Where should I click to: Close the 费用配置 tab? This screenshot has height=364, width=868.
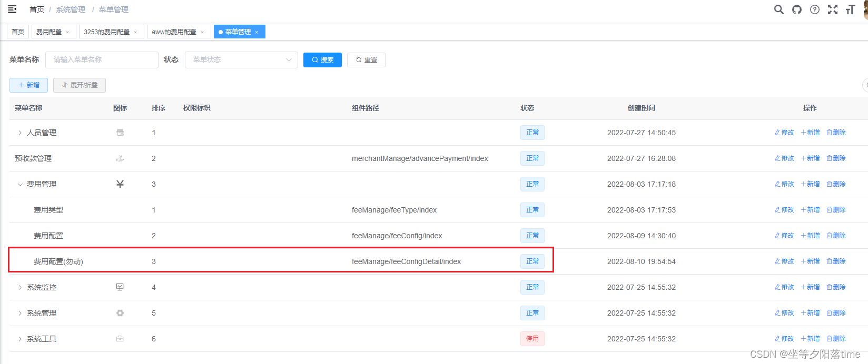pyautogui.click(x=67, y=32)
